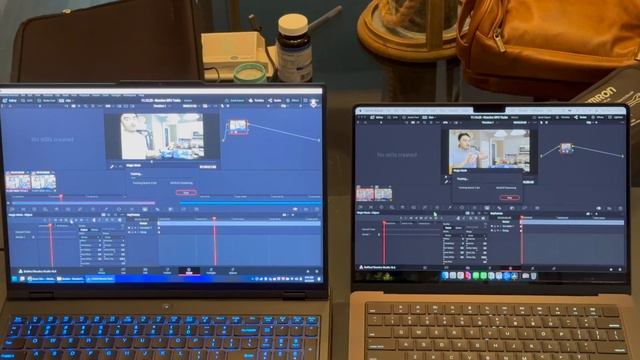The image size is (640, 360).
Task: Select corrector node in left laptop node graph
Action: 238,127
